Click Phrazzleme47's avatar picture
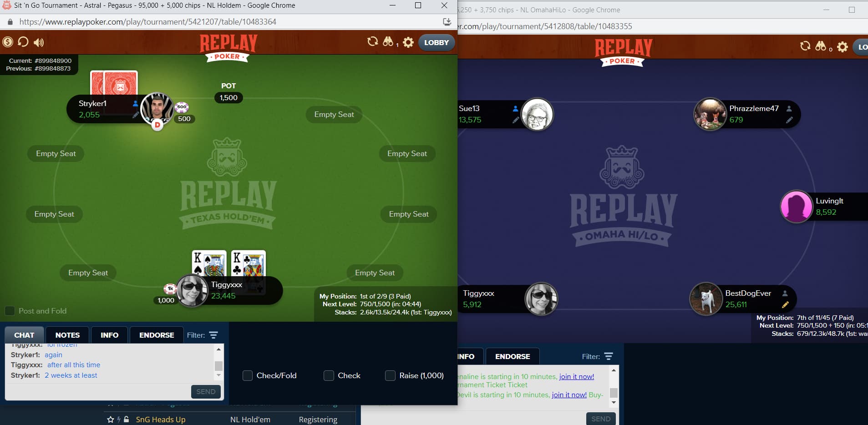The image size is (868, 425). click(710, 114)
